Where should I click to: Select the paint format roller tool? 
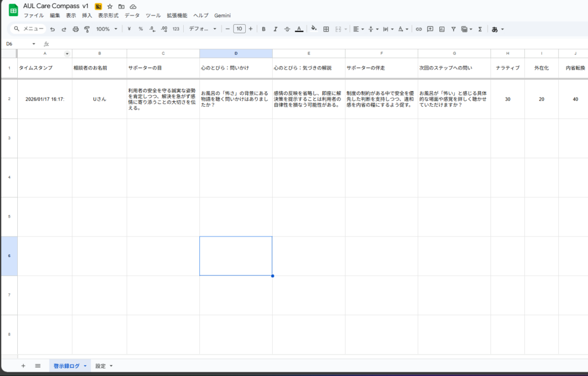(x=87, y=29)
